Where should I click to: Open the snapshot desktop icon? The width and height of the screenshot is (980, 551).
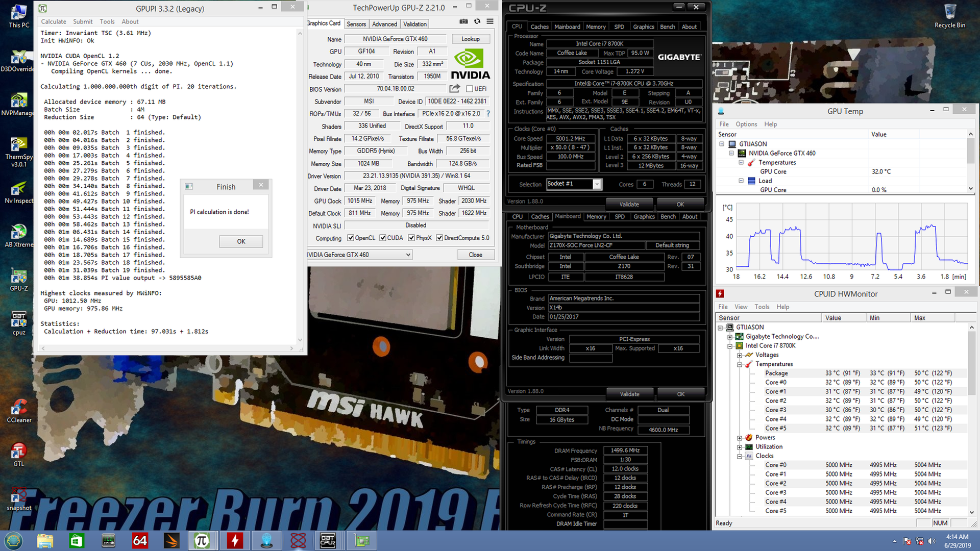pos(18,499)
